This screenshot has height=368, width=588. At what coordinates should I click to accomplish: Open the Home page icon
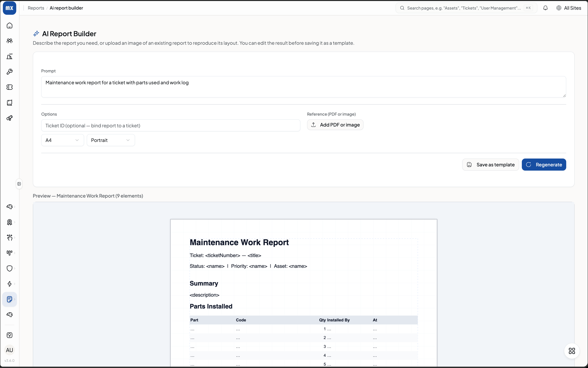[x=10, y=25]
